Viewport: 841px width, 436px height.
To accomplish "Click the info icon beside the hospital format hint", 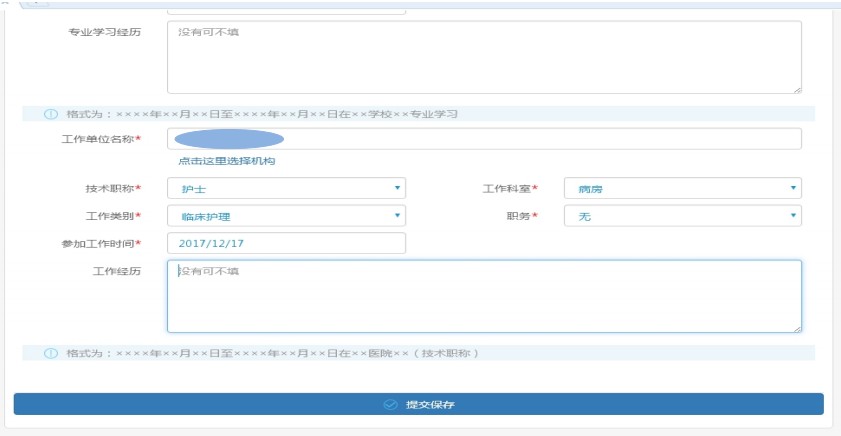I will 51,353.
